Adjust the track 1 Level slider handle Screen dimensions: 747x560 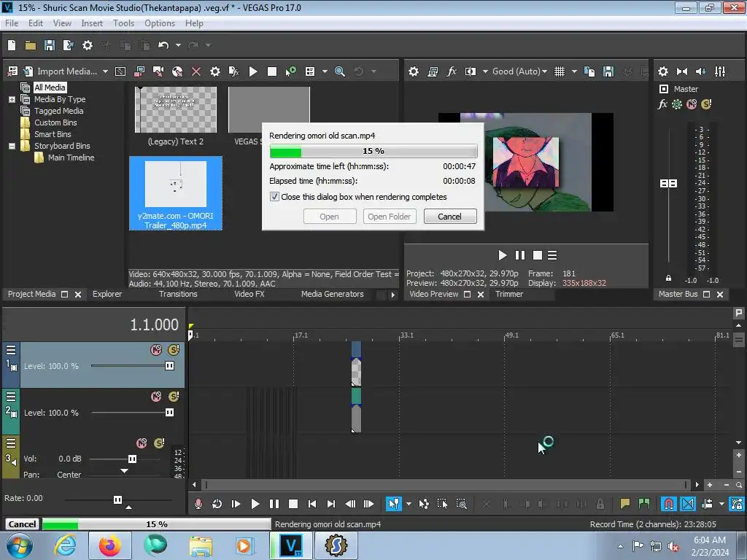(169, 366)
